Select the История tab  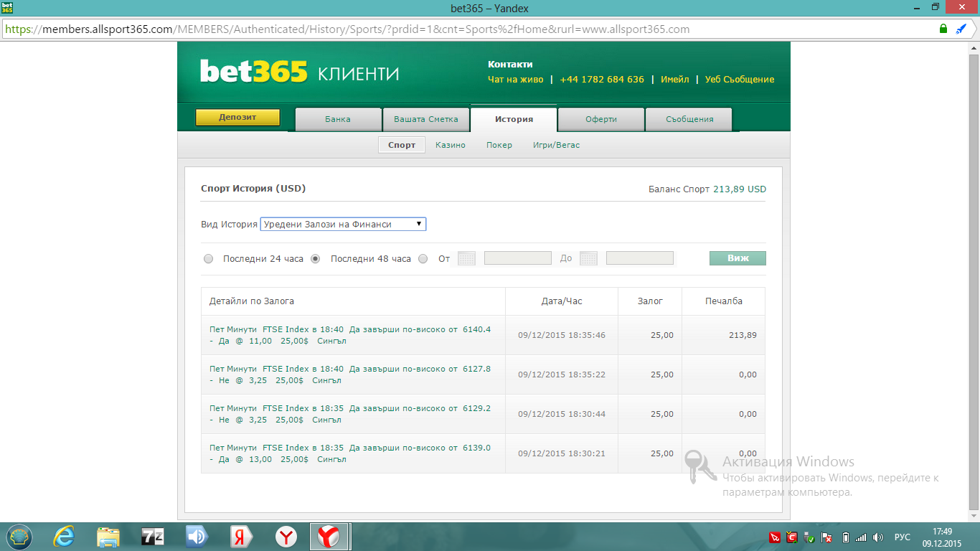514,119
